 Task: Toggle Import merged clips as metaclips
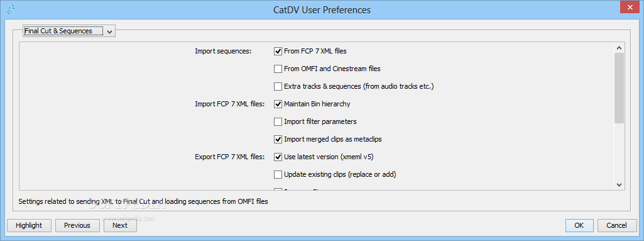pyautogui.click(x=278, y=139)
